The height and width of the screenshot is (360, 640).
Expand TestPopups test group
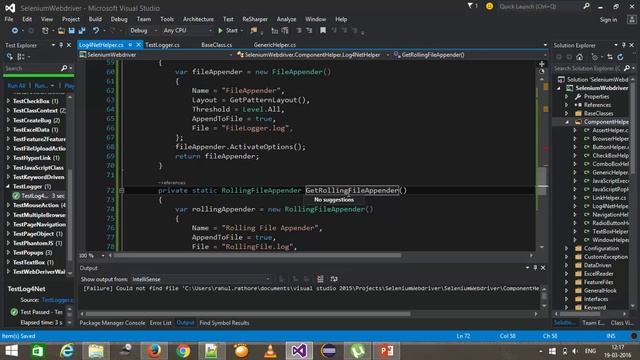(x=8, y=252)
